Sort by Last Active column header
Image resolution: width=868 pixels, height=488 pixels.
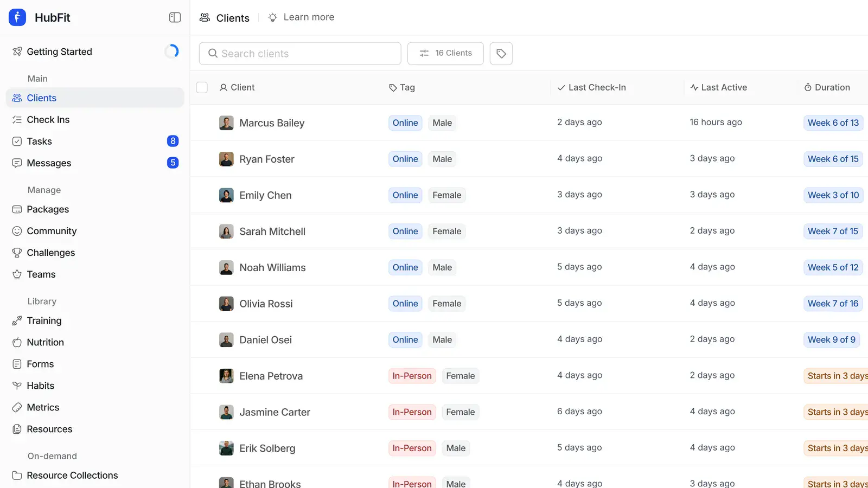718,87
